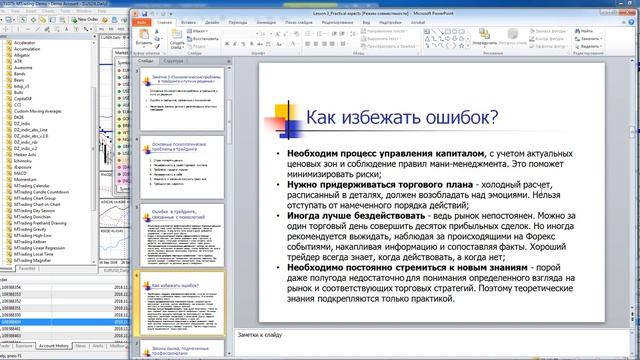The height and width of the screenshot is (360, 640).
Task: Select MTrading Keltner in navigator list
Action: (x=30, y=242)
